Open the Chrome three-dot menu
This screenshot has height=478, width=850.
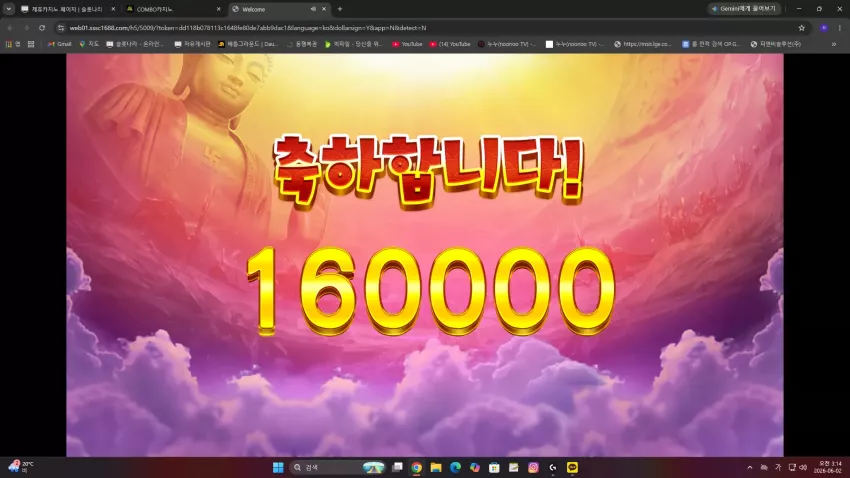(840, 28)
